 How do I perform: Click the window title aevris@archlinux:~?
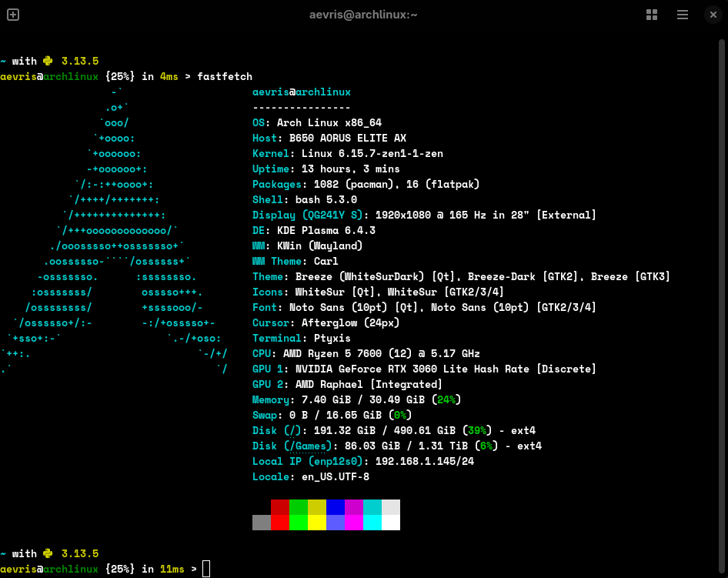click(x=363, y=15)
